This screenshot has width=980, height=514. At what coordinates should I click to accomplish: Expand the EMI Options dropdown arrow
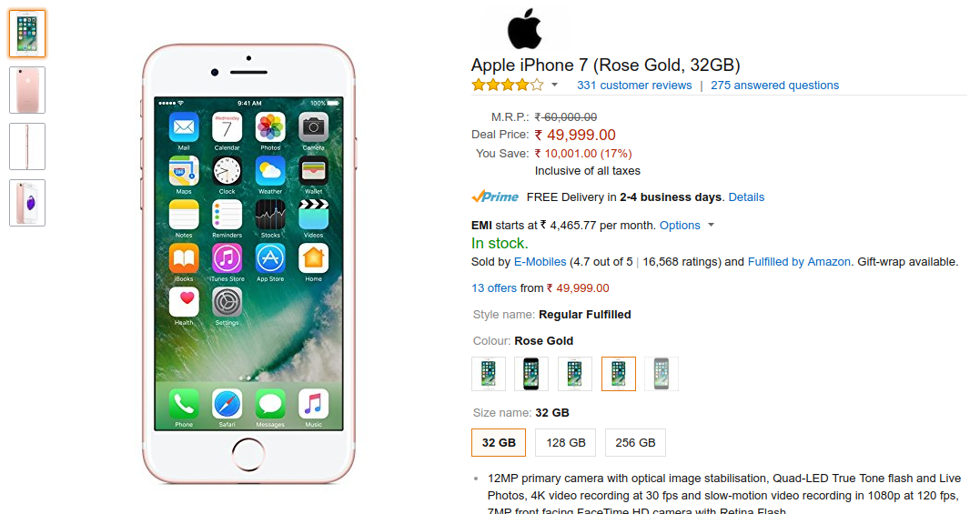(x=711, y=225)
